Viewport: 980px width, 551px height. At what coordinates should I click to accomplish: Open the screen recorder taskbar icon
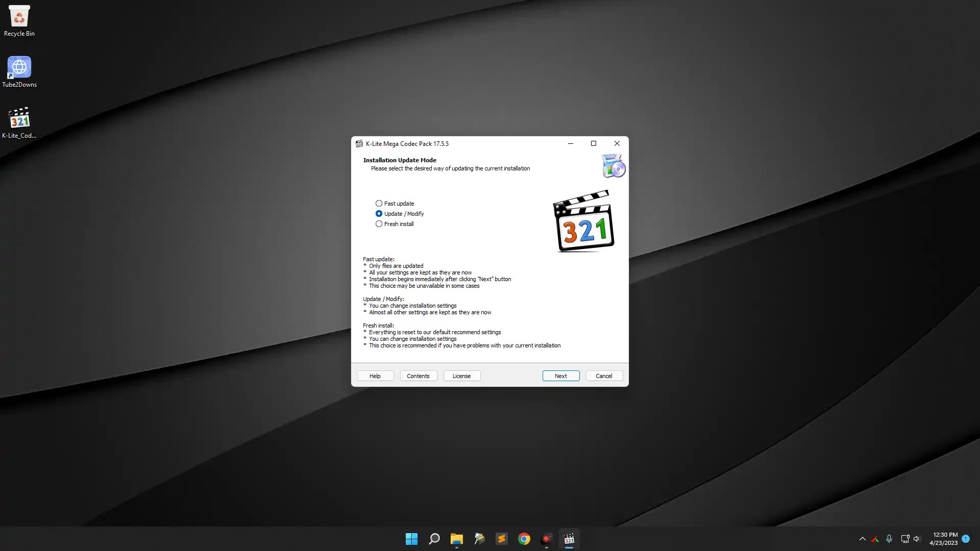tap(546, 539)
